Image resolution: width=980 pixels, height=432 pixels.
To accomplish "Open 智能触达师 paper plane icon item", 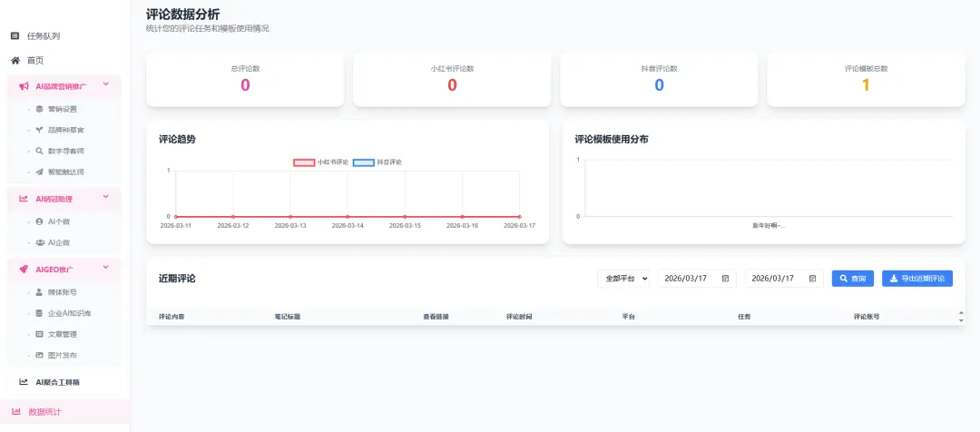I will pos(39,172).
